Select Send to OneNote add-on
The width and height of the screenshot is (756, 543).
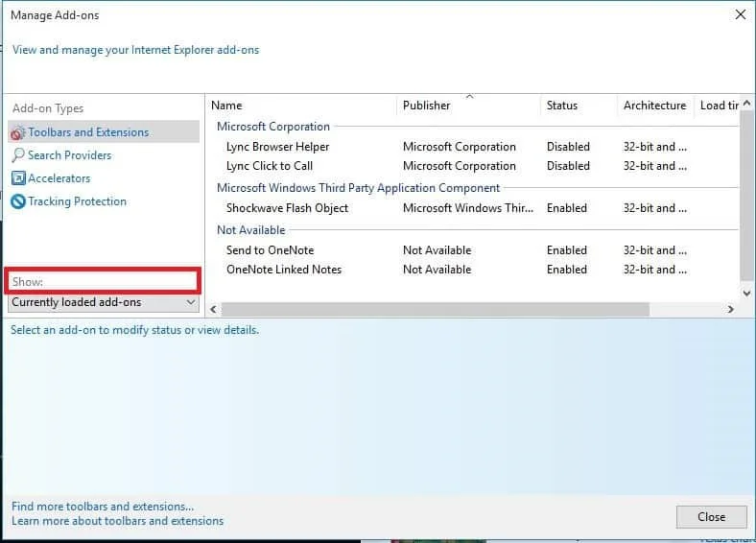[270, 250]
